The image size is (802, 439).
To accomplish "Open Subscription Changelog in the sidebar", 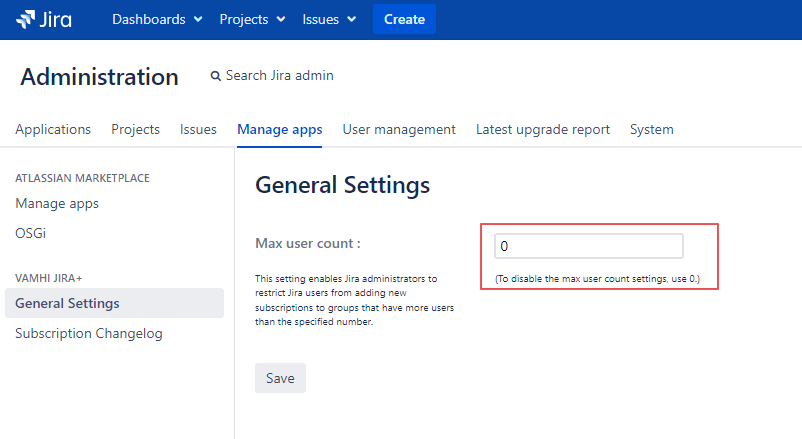I will tap(88, 333).
